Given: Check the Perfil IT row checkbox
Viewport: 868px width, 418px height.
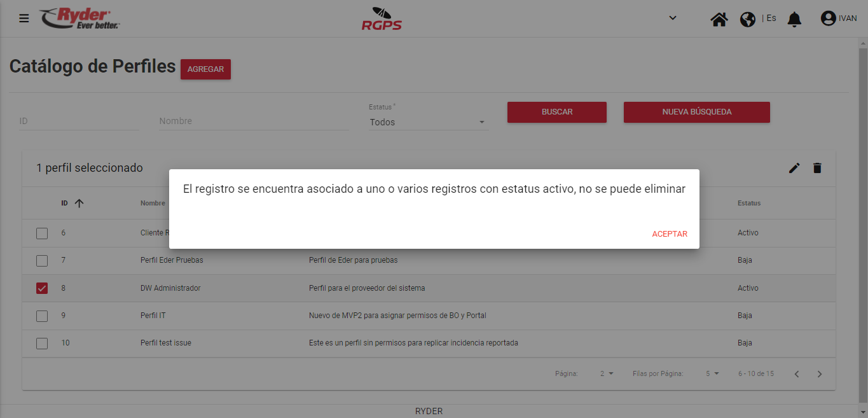Looking at the screenshot, I should coord(42,316).
